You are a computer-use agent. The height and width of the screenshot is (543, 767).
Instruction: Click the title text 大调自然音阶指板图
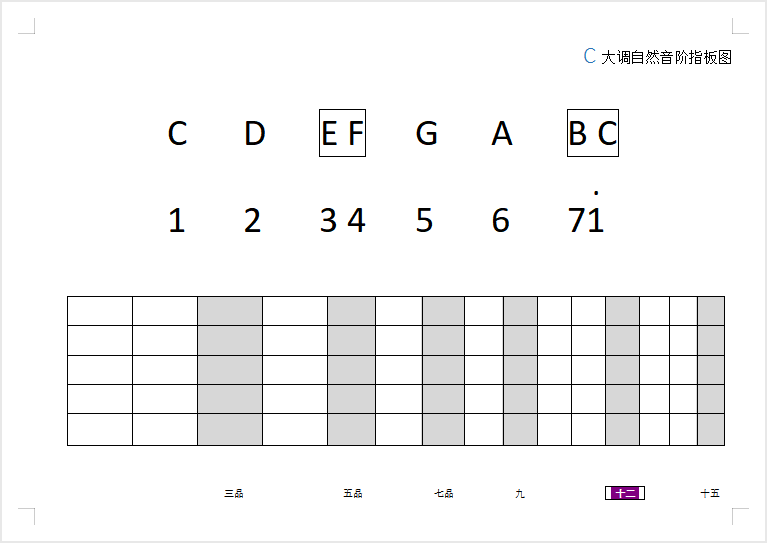[x=666, y=57]
